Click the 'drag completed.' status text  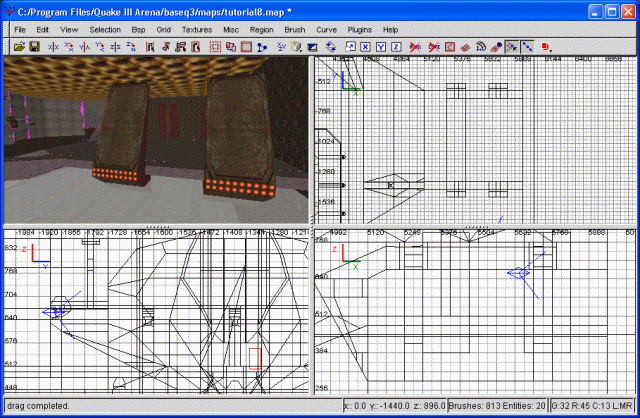pos(38,406)
